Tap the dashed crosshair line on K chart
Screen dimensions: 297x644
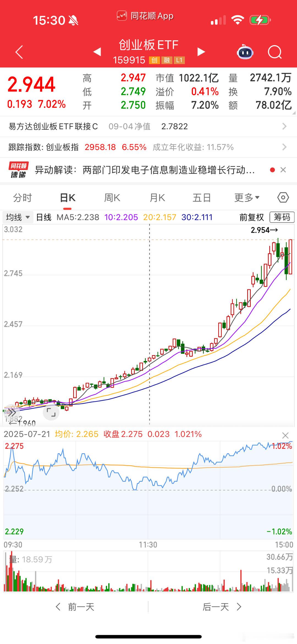(150, 325)
